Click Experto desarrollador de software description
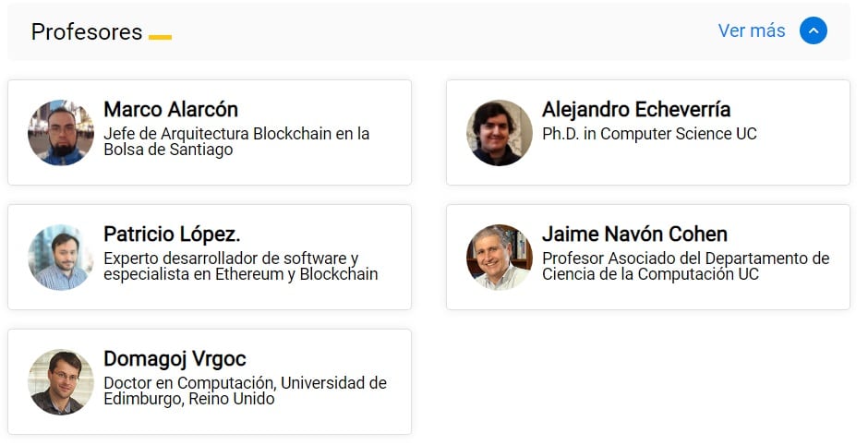 [x=241, y=266]
